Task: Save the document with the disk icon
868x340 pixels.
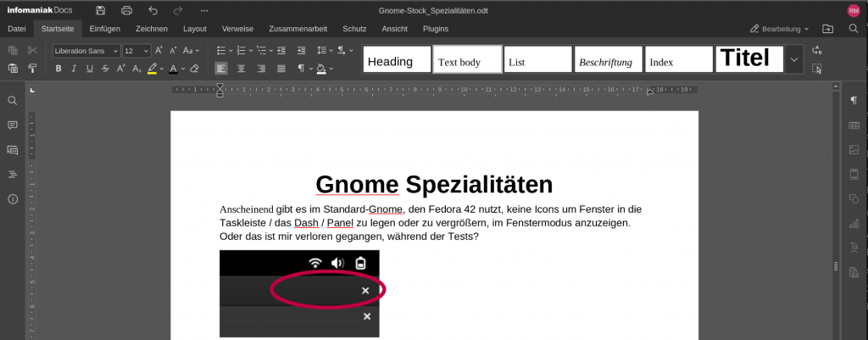Action: [100, 10]
